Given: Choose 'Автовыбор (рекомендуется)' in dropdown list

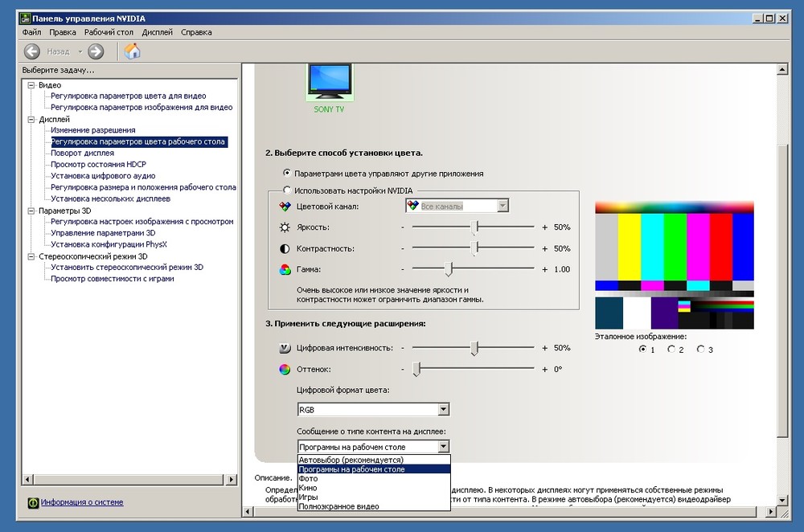Looking at the screenshot, I should pos(374,460).
